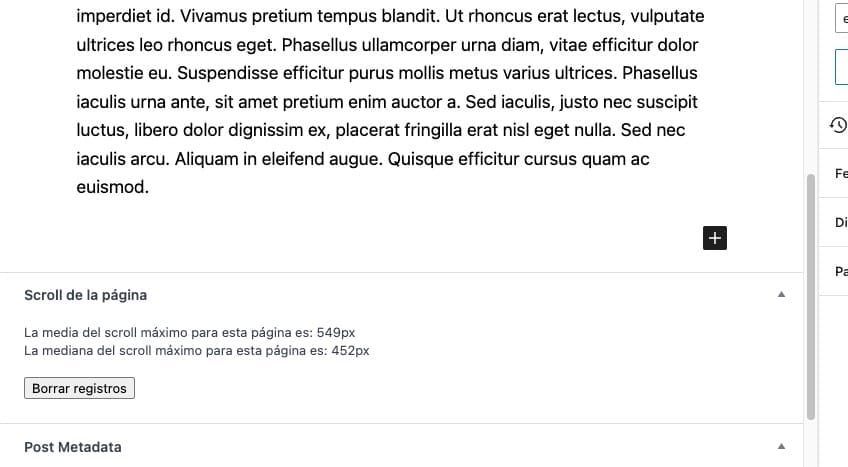
Task: Collapse the Post Metadata panel arrow
Action: (x=782, y=446)
